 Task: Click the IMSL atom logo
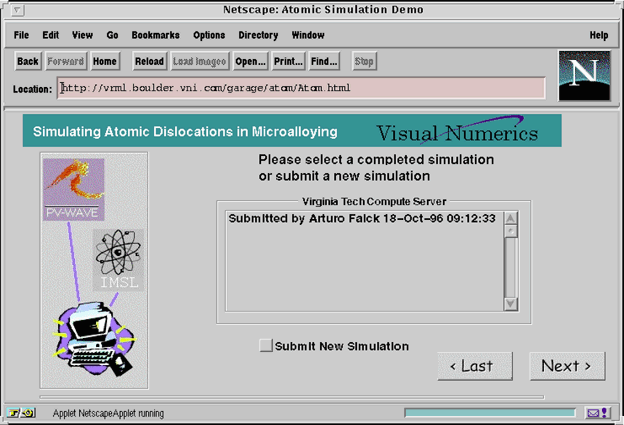(x=118, y=260)
